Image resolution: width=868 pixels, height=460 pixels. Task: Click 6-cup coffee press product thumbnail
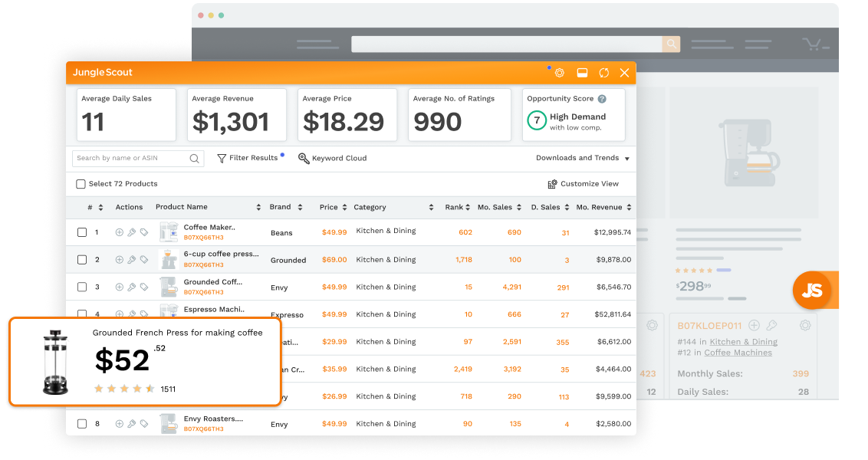click(x=168, y=259)
